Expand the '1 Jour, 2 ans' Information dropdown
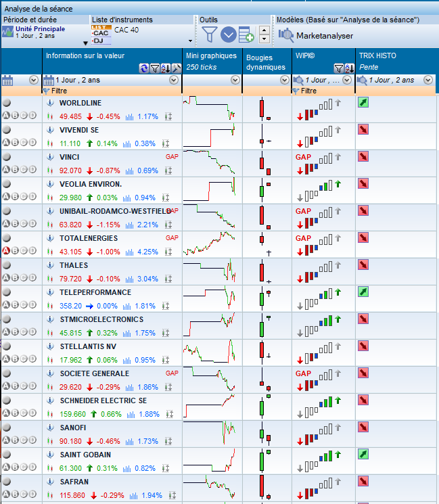The height and width of the screenshot is (504, 439). (174, 80)
